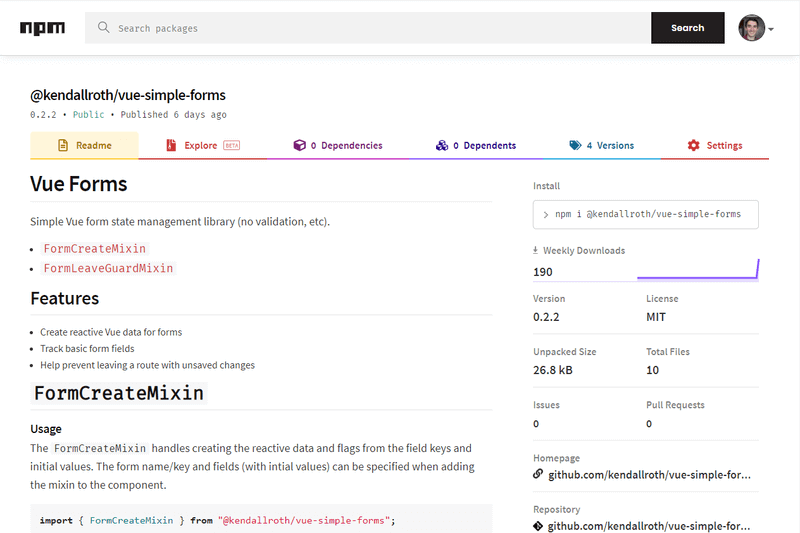Viewport: 800px width, 533px height.
Task: Click the weekly downloads sparkline chart
Action: 698,270
